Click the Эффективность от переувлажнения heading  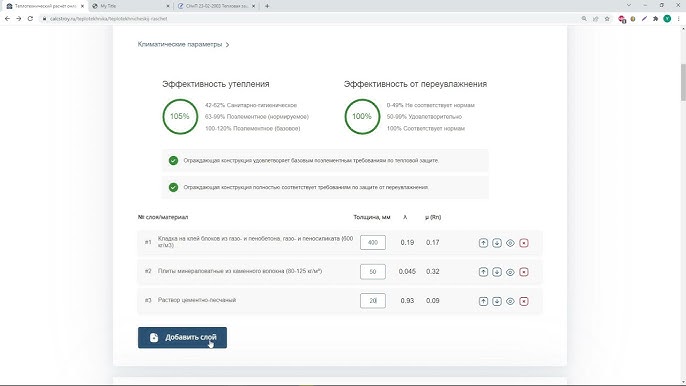415,84
